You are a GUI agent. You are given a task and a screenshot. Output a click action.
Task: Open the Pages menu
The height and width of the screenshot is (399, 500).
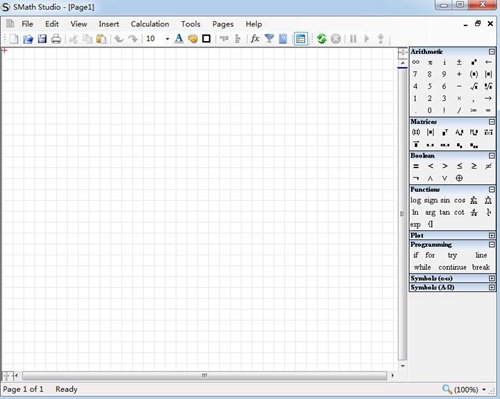tap(223, 24)
